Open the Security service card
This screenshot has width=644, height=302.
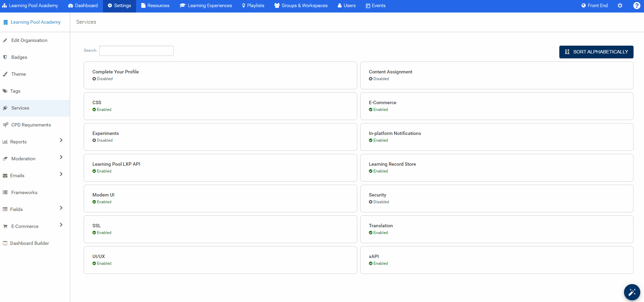(x=496, y=199)
